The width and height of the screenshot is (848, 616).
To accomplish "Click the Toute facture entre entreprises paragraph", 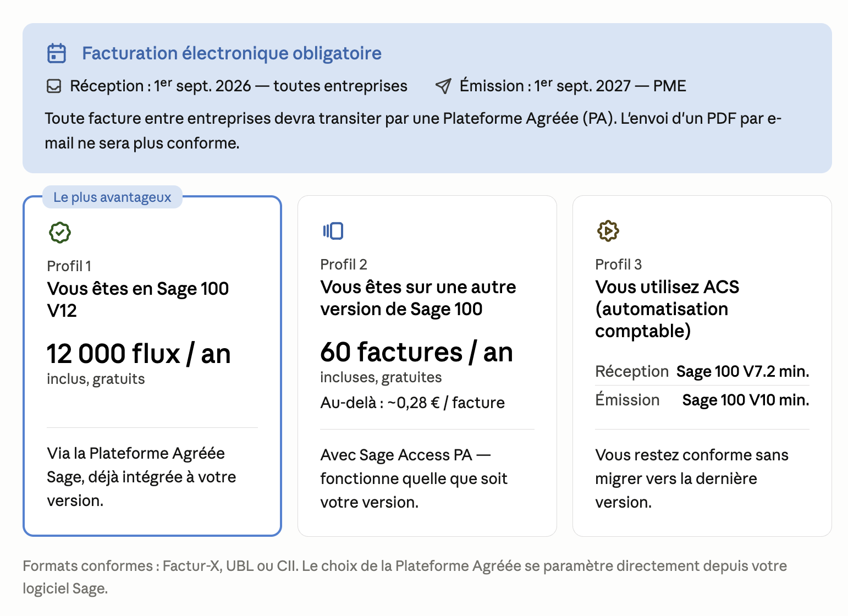I will click(413, 131).
